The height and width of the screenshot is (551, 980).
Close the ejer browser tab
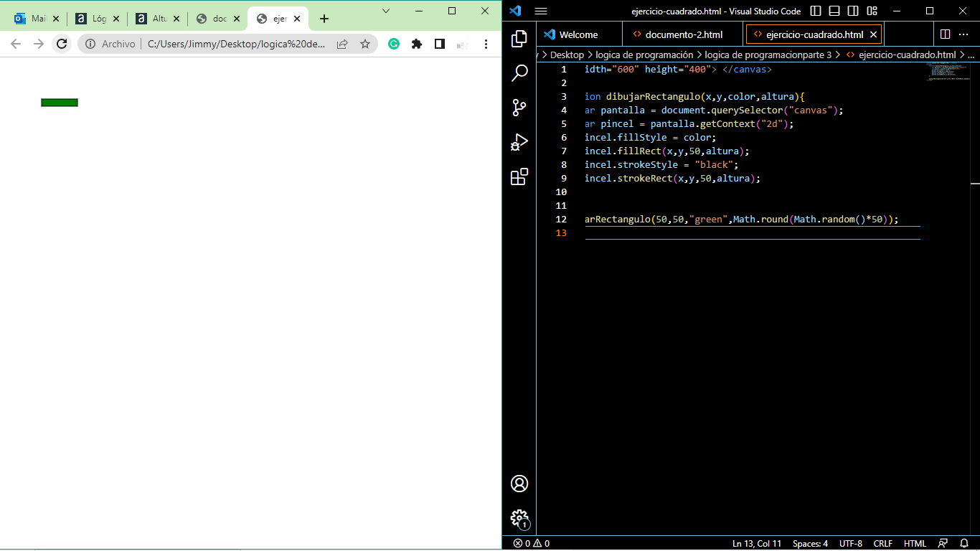point(297,19)
